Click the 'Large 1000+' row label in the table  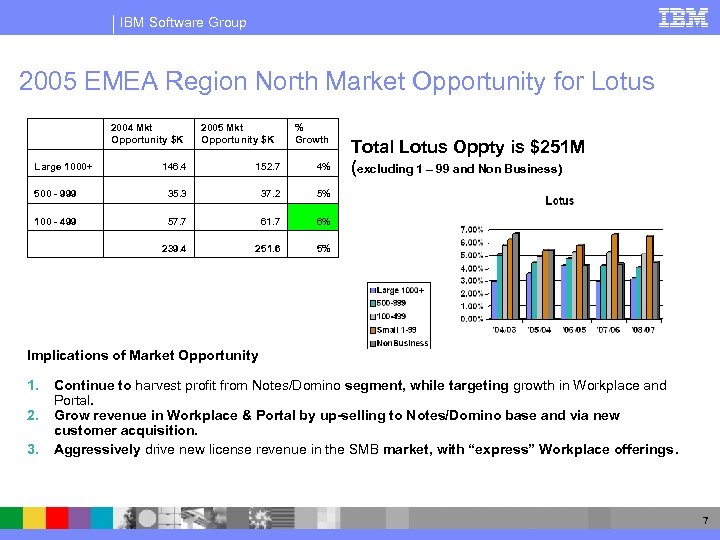click(x=63, y=167)
